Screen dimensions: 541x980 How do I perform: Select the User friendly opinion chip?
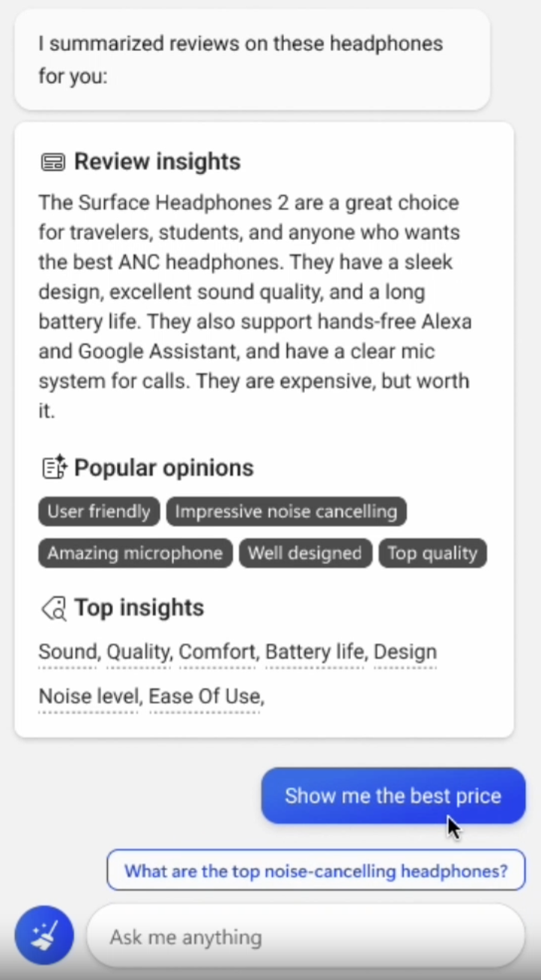(x=99, y=512)
